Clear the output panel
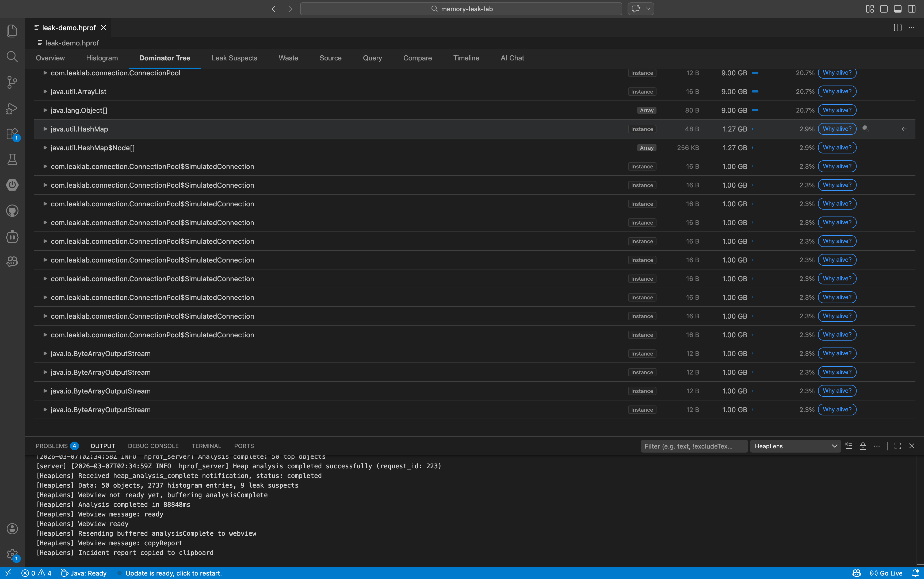Viewport: 924px width, 579px height. coord(849,446)
